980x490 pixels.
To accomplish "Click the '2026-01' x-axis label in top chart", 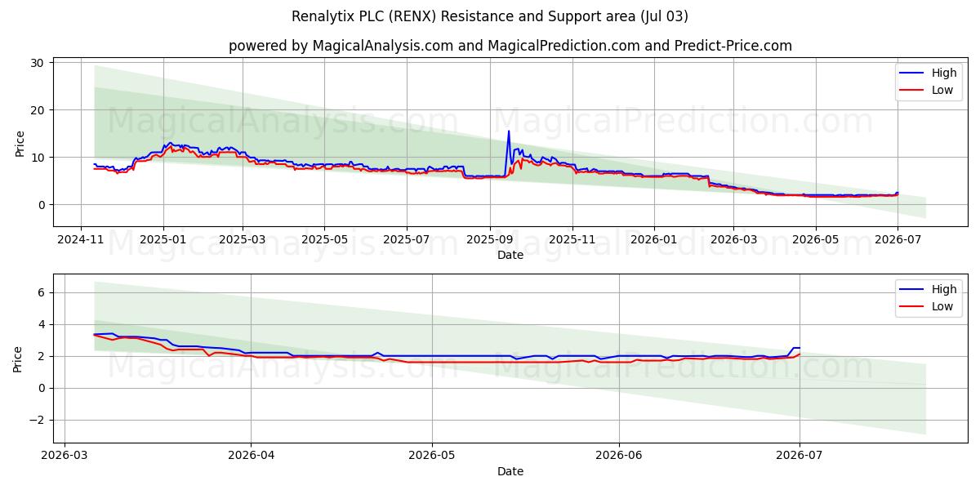I will pos(654,240).
